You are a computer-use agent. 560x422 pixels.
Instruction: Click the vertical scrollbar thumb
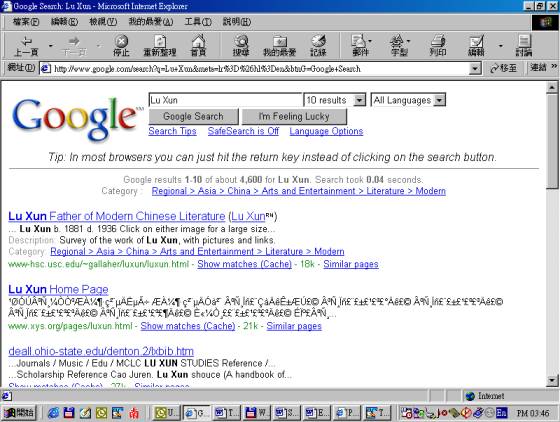pyautogui.click(x=552, y=141)
